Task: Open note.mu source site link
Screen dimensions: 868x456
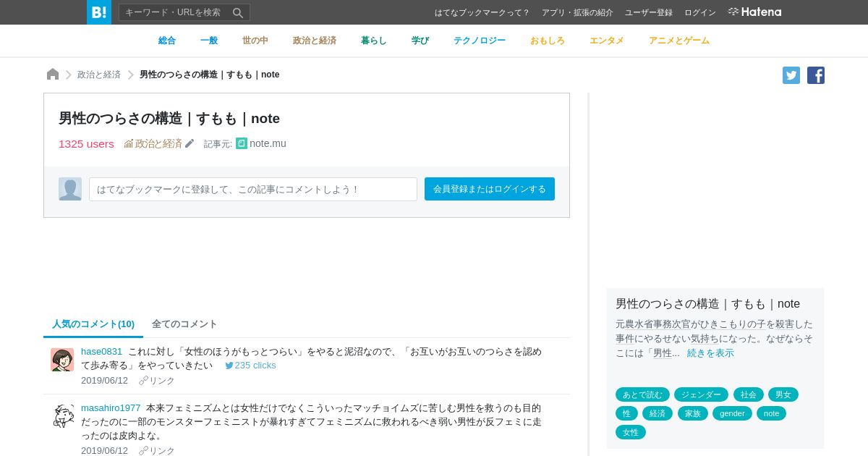Action: coord(268,143)
